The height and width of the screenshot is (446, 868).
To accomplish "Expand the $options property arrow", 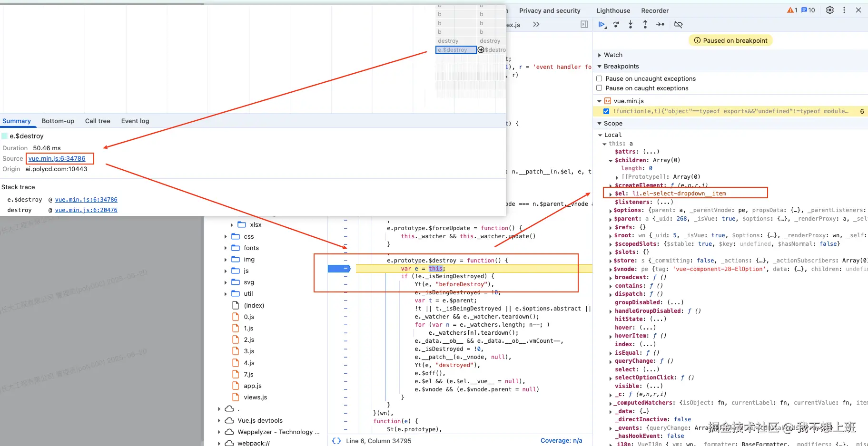I will [611, 211].
